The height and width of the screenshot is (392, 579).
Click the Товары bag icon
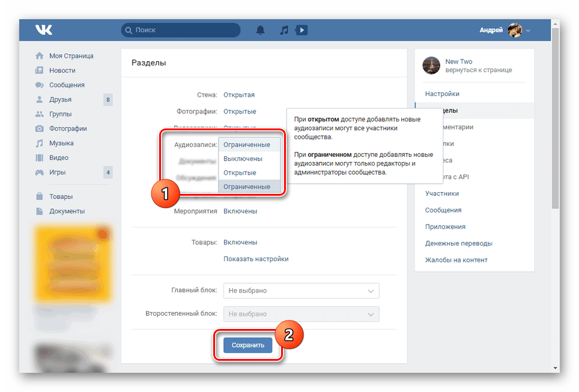(x=40, y=196)
